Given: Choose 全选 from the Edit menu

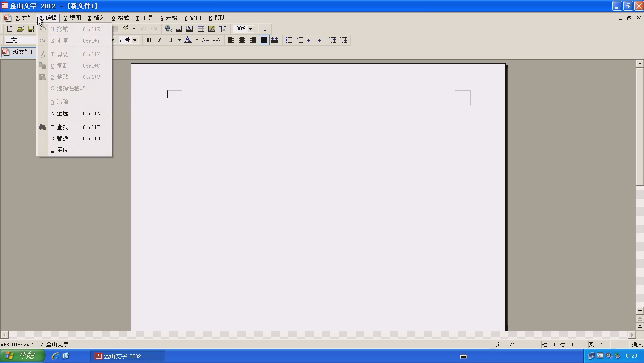Looking at the screenshot, I should [x=74, y=113].
